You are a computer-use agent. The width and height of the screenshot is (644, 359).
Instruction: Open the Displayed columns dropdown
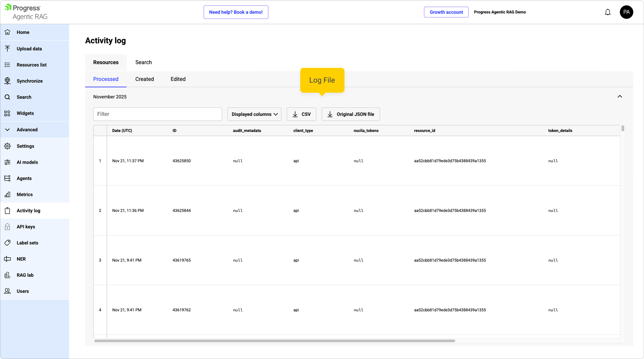coord(254,114)
